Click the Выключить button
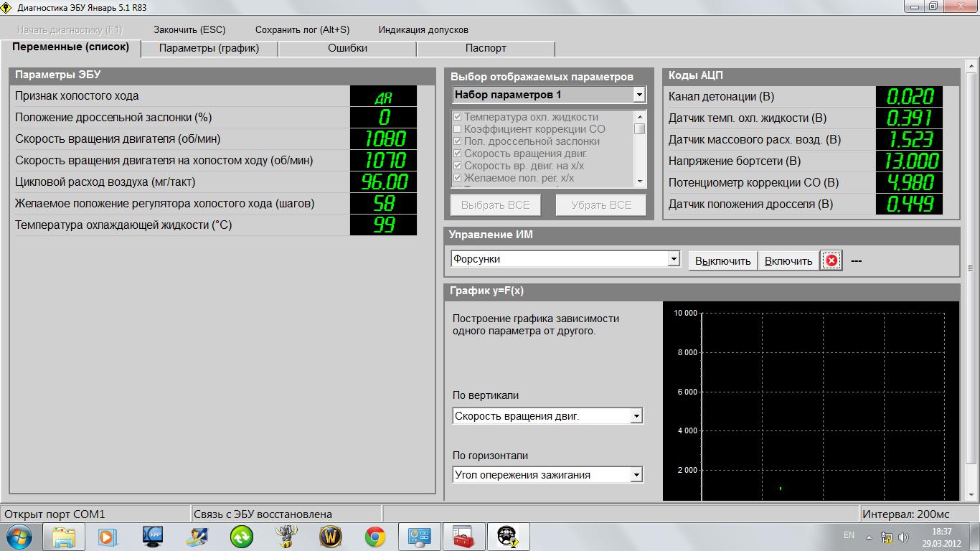Viewport: 980px width, 551px height. click(722, 261)
